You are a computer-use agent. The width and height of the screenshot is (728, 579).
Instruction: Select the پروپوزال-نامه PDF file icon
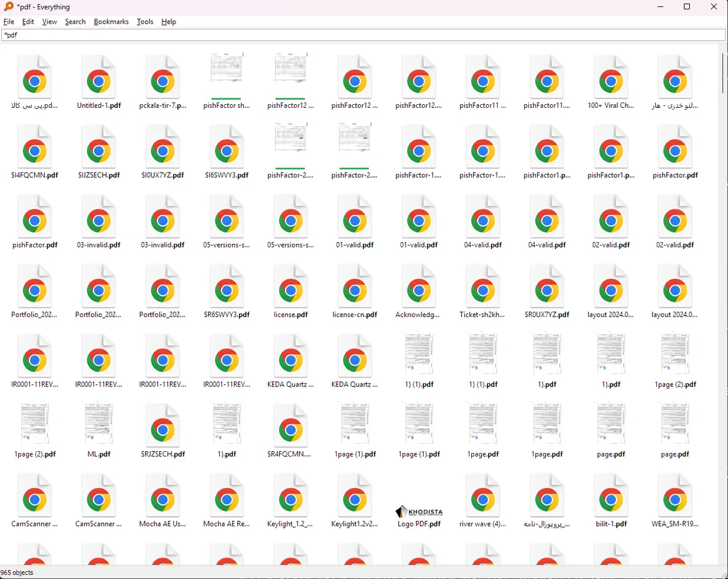click(x=547, y=495)
